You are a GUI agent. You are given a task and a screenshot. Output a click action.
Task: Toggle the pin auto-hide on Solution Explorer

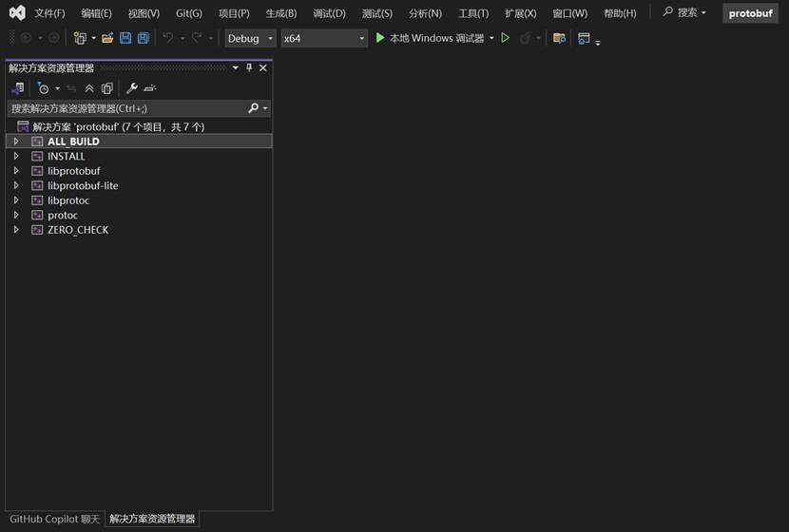click(248, 67)
